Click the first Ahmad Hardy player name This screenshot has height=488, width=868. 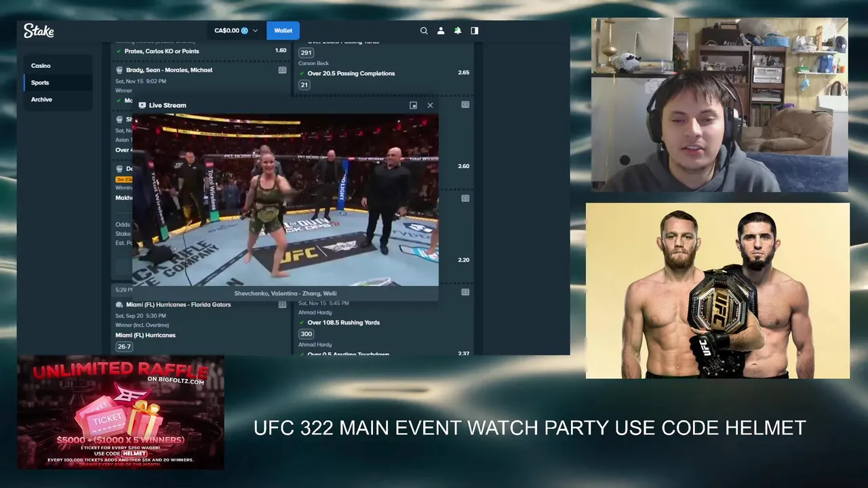point(315,312)
